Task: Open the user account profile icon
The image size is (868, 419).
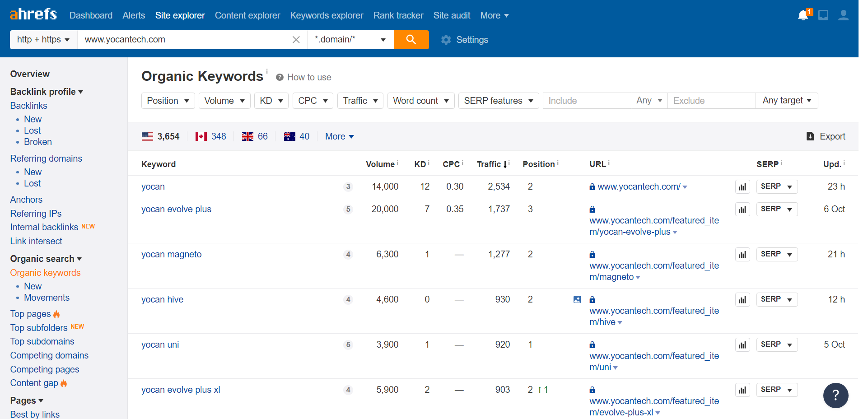Action: pos(843,15)
